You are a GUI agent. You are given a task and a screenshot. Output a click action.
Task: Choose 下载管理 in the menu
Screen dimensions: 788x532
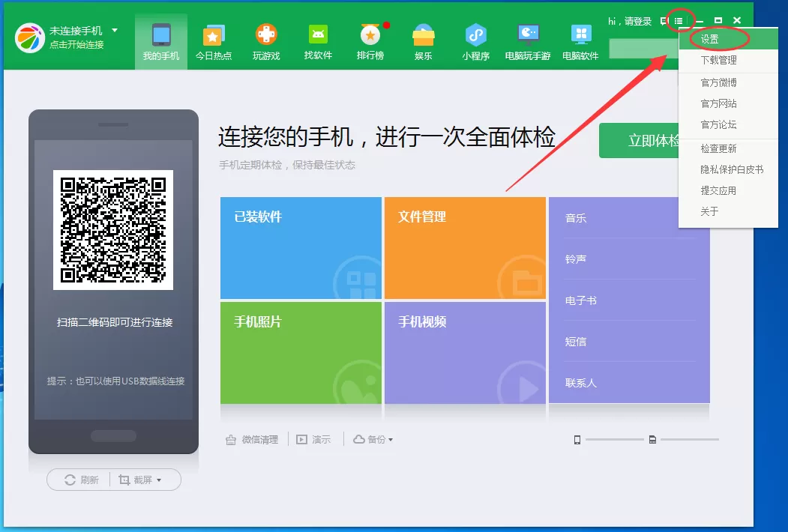[x=728, y=60]
